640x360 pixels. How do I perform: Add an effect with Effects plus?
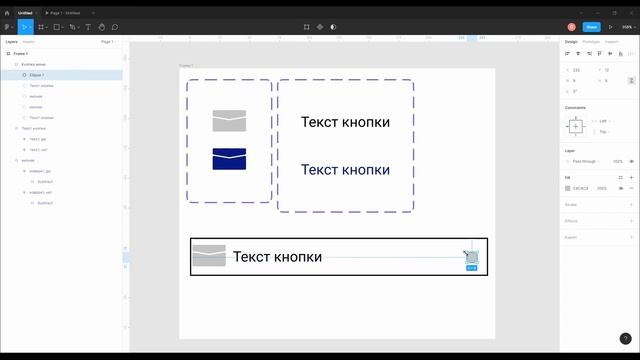[x=631, y=221]
